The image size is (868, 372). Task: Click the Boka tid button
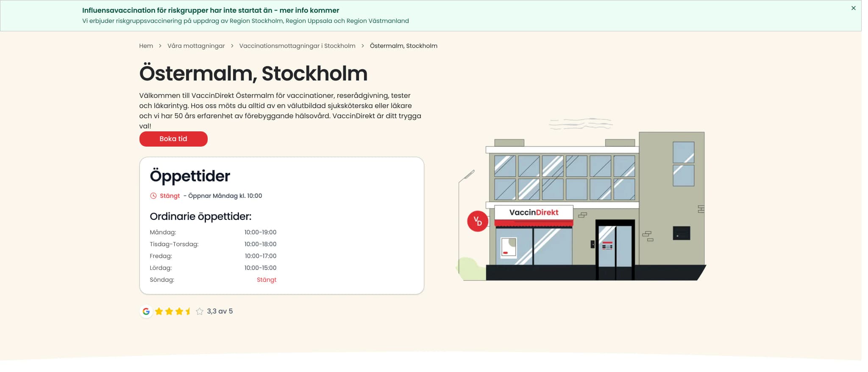[x=173, y=139]
